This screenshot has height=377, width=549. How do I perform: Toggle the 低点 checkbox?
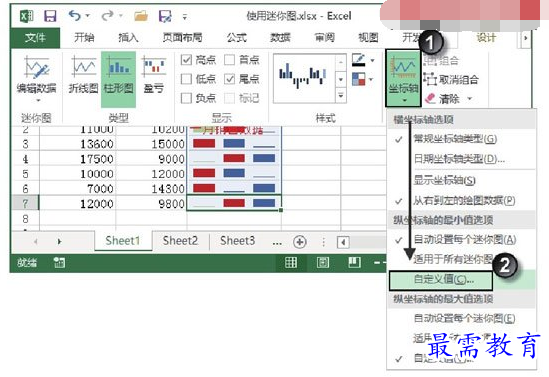point(186,79)
